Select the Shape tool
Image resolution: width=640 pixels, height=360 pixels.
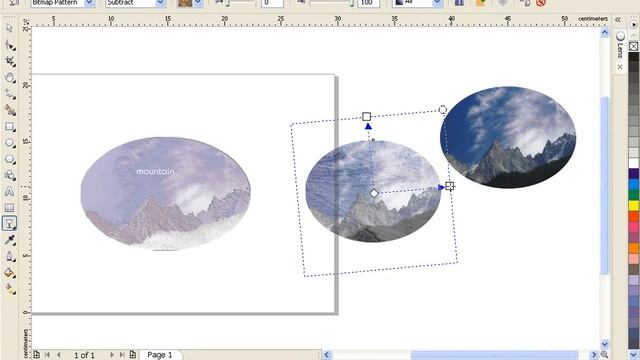point(9,45)
